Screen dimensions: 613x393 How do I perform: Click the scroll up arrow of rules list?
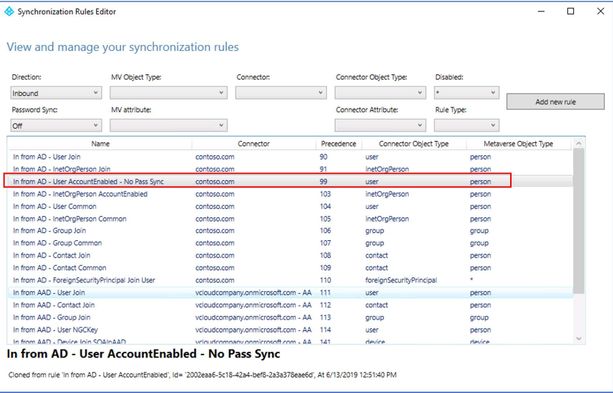coord(579,144)
